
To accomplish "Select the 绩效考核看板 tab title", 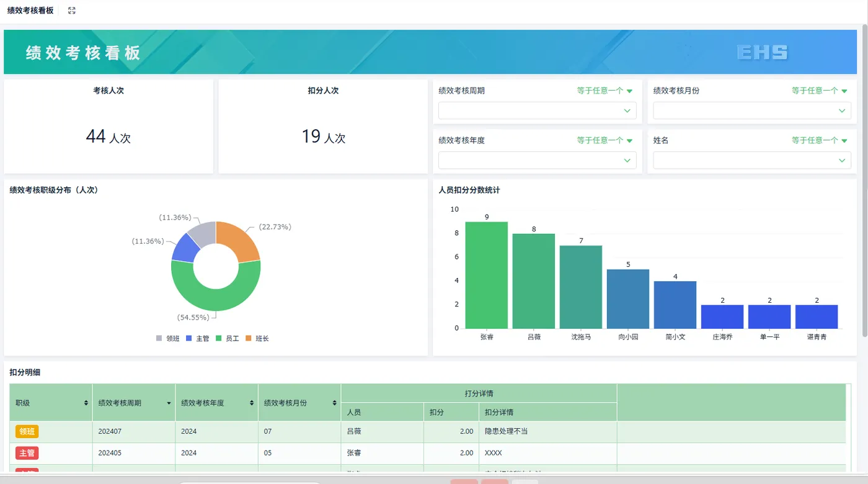I will (30, 11).
